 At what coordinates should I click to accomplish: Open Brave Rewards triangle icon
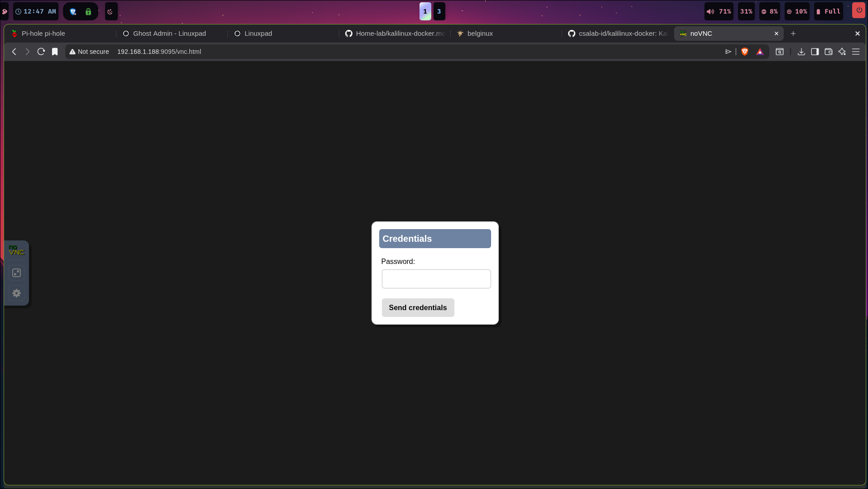(x=760, y=52)
